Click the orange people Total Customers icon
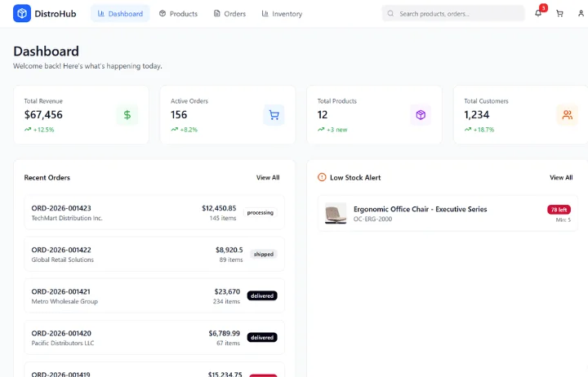Screen dimensions: 588x377 567,115
